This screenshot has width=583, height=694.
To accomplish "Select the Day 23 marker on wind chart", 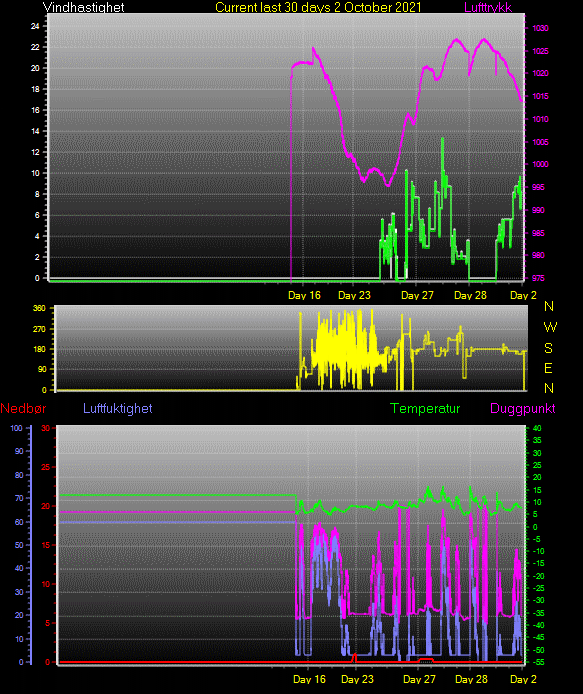I will (x=354, y=295).
